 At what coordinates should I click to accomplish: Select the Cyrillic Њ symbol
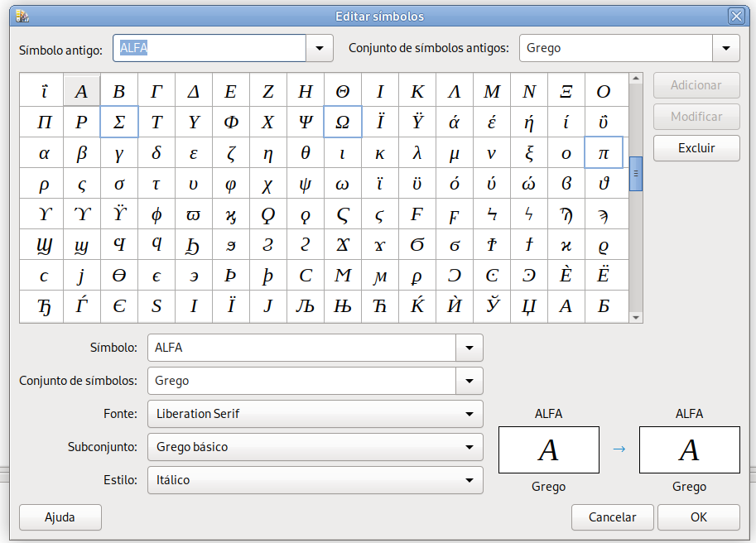pyautogui.click(x=343, y=306)
